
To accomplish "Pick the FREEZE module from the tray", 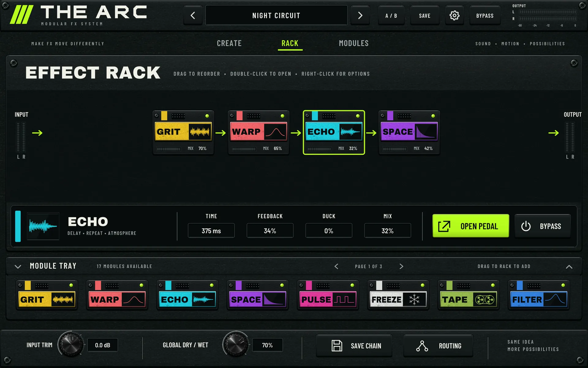I will [x=398, y=295].
